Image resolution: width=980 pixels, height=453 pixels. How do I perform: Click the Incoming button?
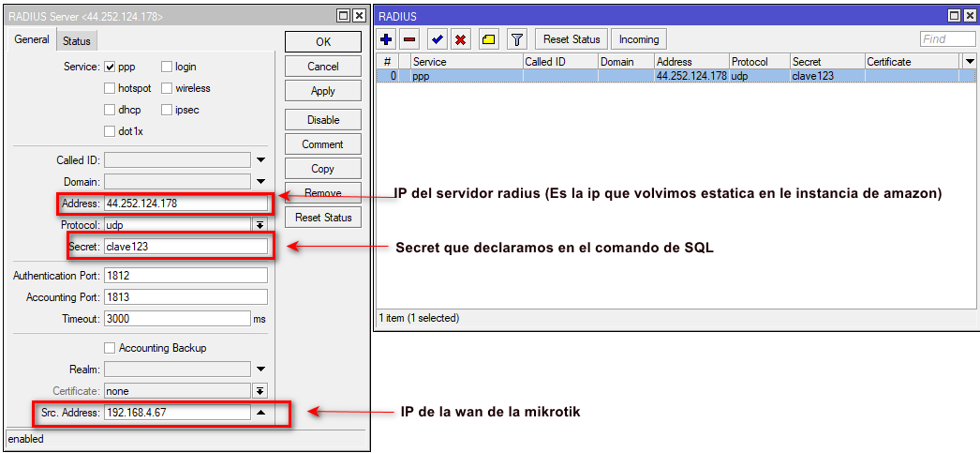coord(639,39)
